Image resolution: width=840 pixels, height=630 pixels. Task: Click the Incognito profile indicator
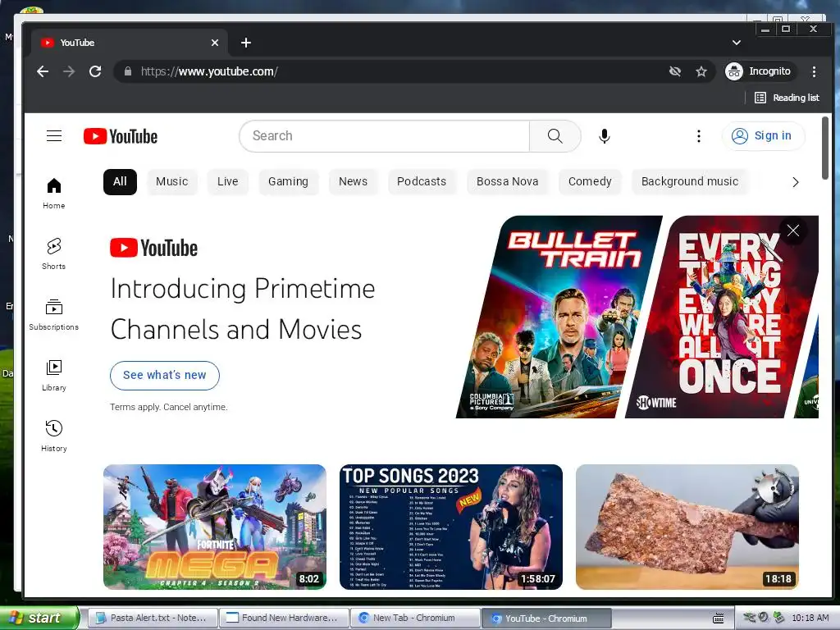pyautogui.click(x=759, y=71)
